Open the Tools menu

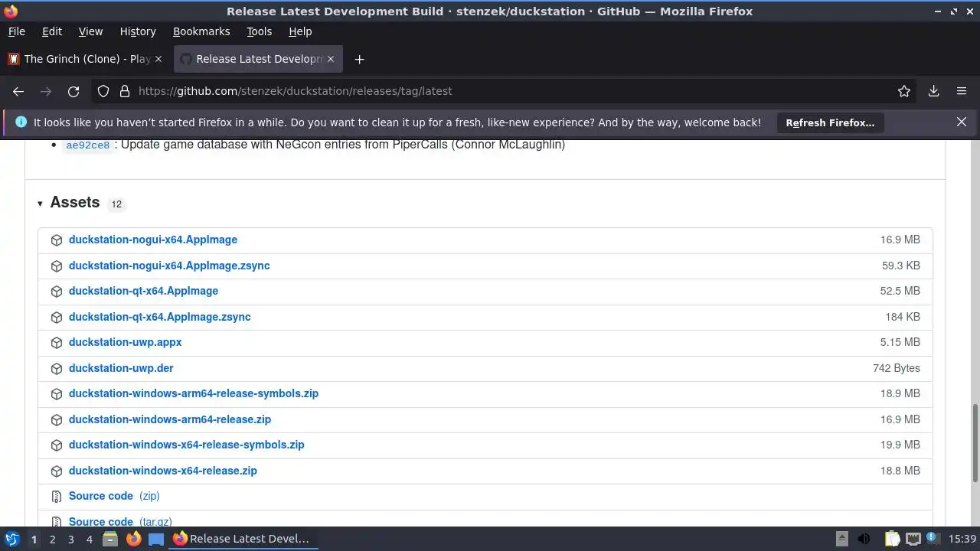tap(259, 31)
